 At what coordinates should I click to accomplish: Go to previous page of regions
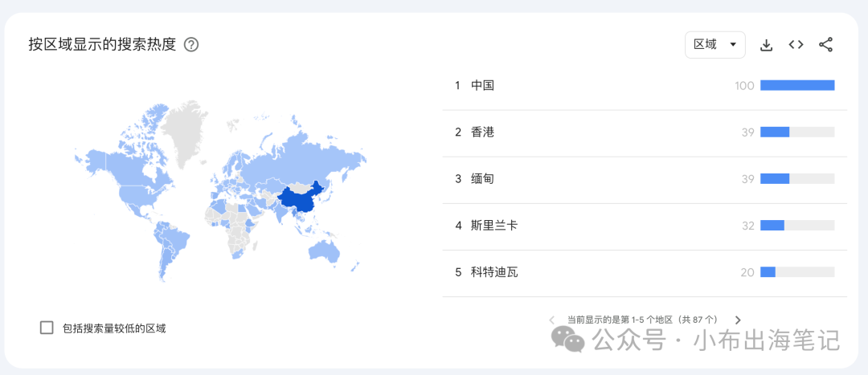point(552,320)
